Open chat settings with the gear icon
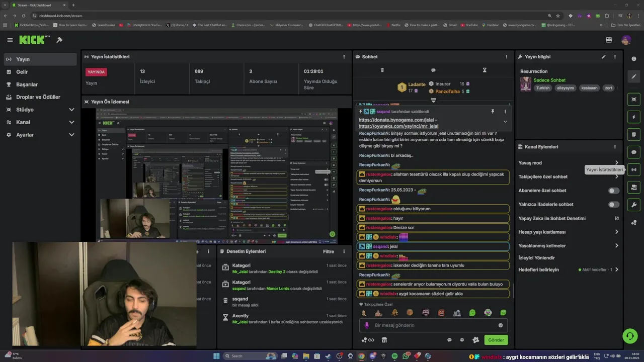644x362 pixels. (x=462, y=340)
